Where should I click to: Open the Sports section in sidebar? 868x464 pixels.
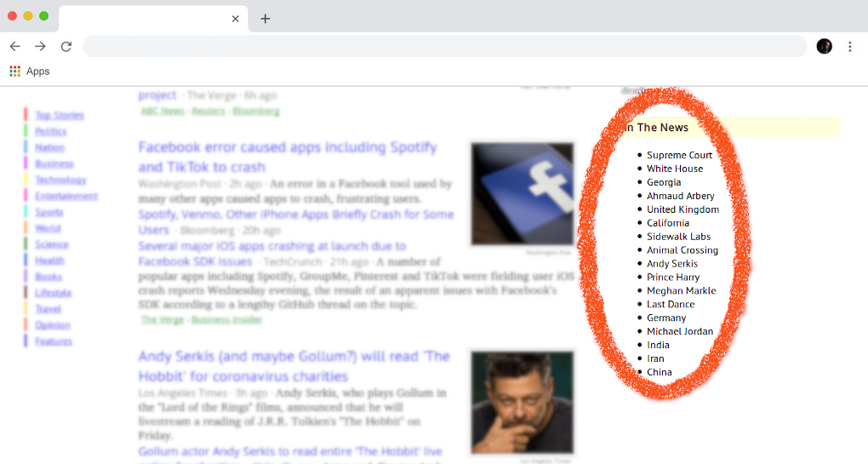50,212
